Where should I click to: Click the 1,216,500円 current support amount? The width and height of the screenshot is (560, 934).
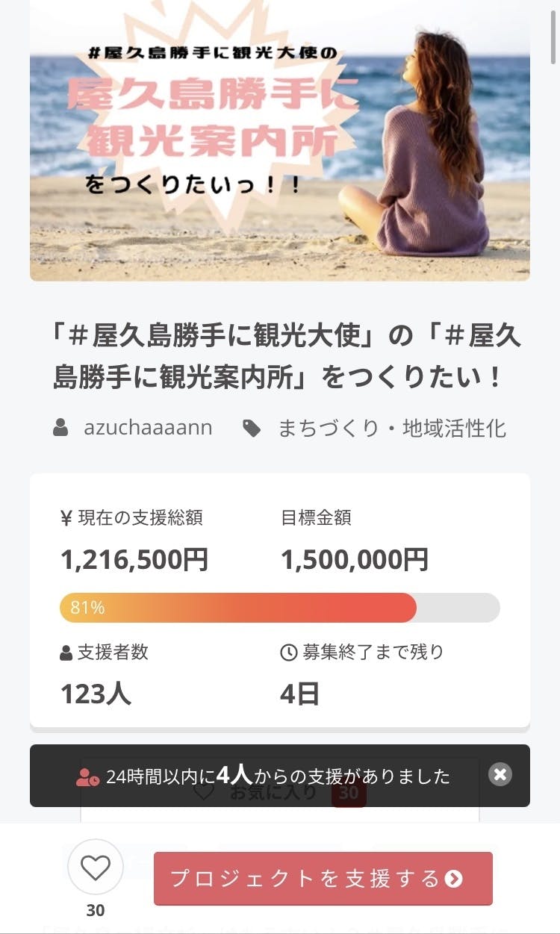click(x=134, y=559)
